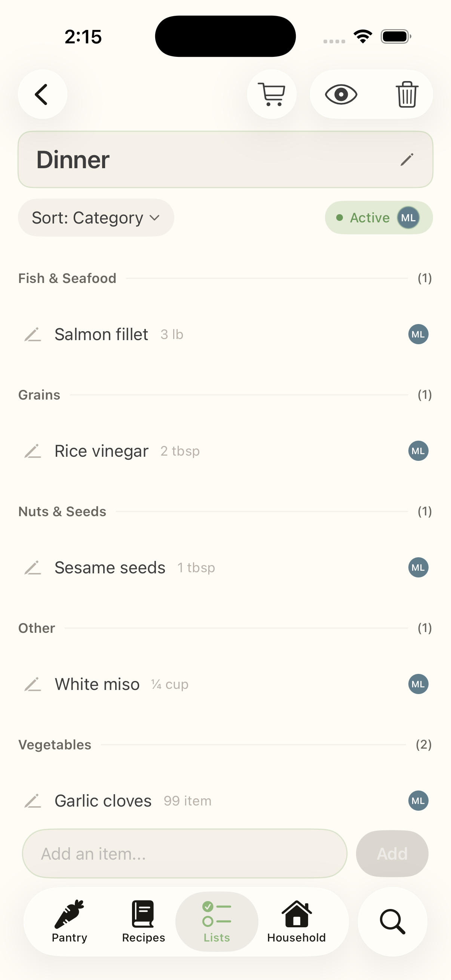Edit the Sesame seeds item
This screenshot has height=980, width=451.
(33, 568)
